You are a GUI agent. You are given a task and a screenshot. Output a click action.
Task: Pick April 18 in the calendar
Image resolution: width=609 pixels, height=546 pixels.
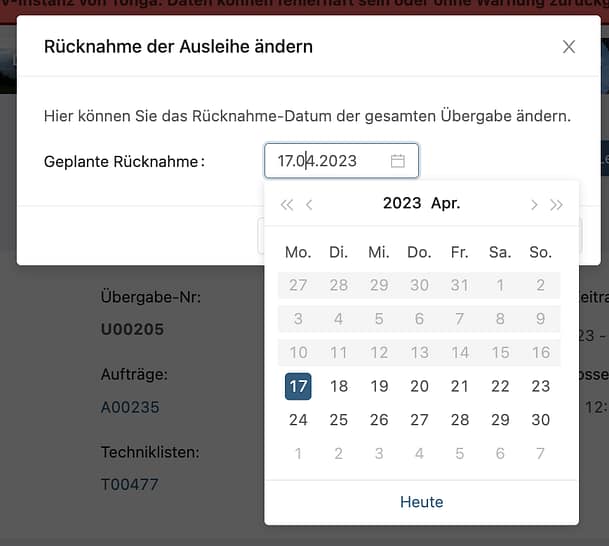click(339, 386)
